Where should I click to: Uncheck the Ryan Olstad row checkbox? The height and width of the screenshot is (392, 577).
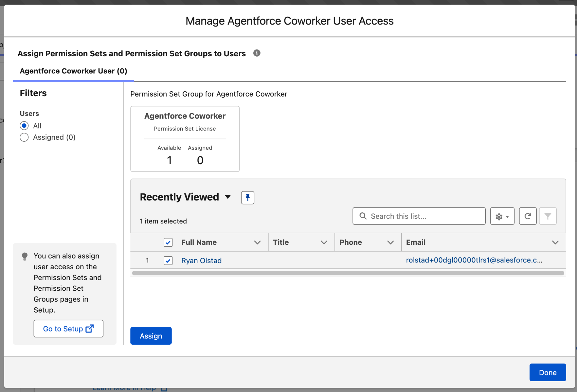(168, 261)
